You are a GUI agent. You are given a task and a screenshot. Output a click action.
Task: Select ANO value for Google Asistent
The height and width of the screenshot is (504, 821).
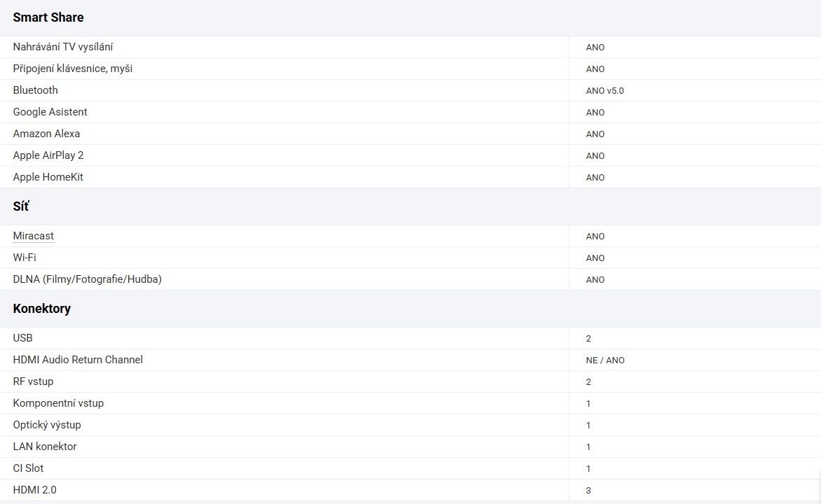pos(595,113)
